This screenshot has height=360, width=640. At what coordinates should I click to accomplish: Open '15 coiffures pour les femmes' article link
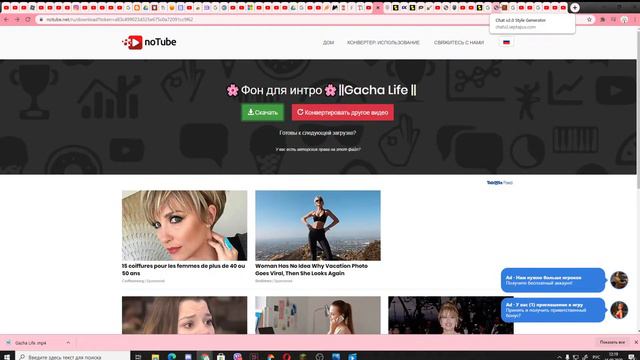(x=184, y=269)
